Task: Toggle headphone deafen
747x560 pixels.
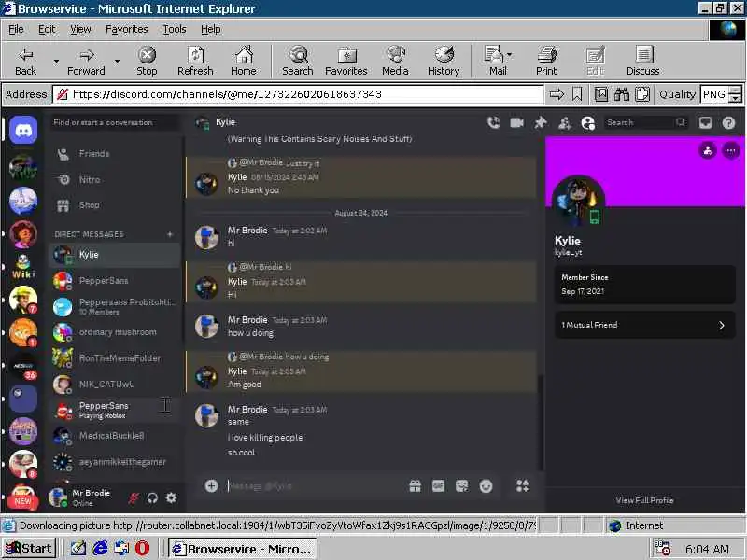Action: (x=152, y=498)
